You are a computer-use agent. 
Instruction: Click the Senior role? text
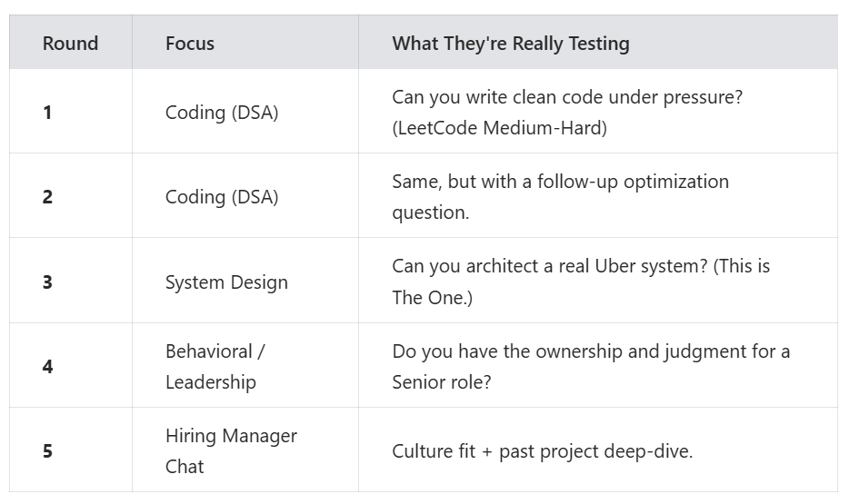[x=441, y=382]
